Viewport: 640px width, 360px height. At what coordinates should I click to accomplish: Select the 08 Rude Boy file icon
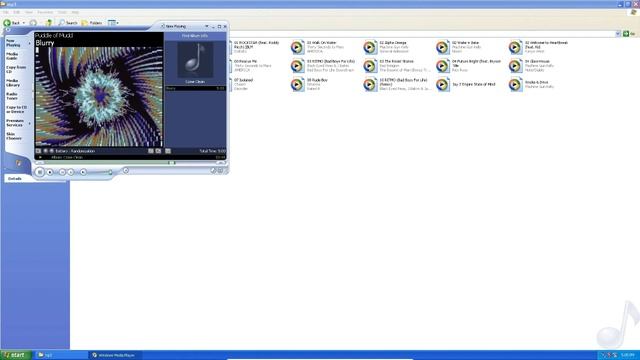click(298, 84)
